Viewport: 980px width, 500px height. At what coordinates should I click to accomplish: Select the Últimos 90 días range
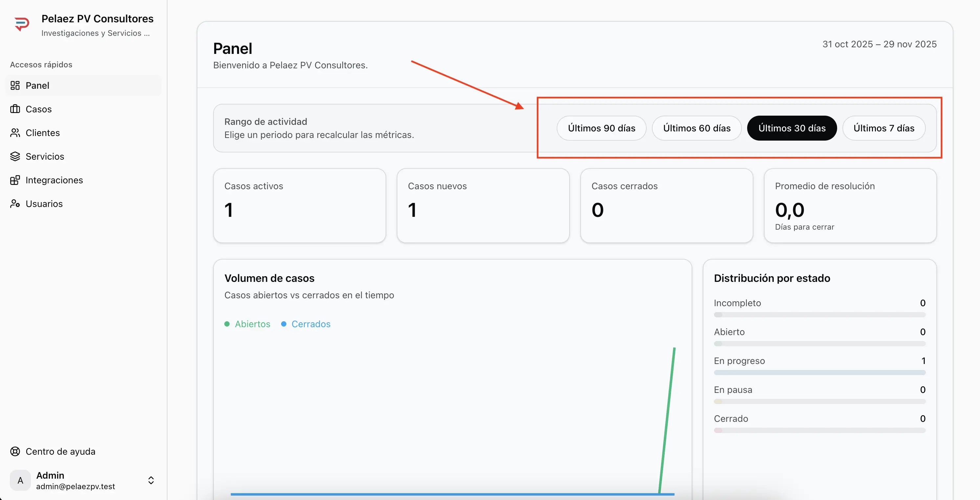pos(601,128)
